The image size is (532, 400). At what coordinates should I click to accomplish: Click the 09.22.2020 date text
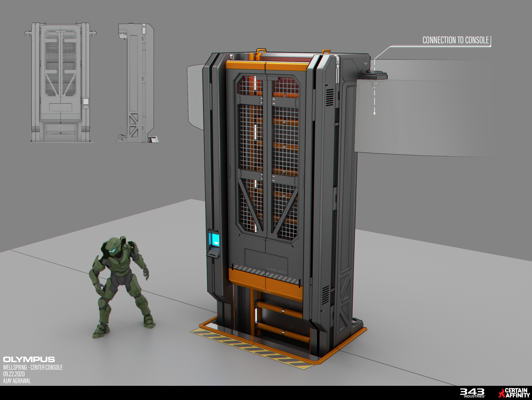[14, 374]
